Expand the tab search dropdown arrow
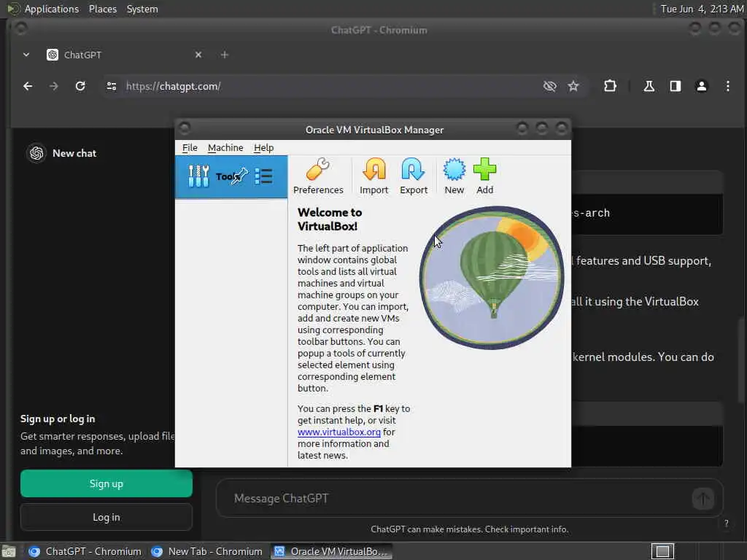The image size is (747, 560). [26, 55]
